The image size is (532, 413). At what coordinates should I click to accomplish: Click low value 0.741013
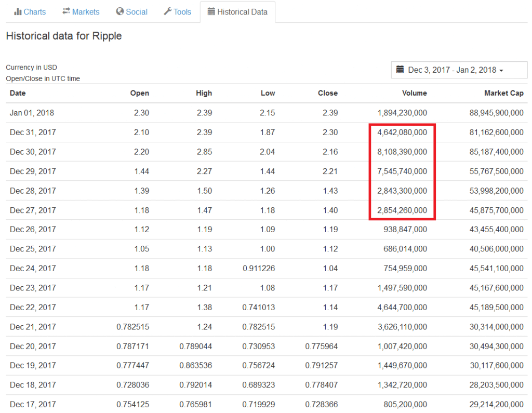[x=259, y=307]
